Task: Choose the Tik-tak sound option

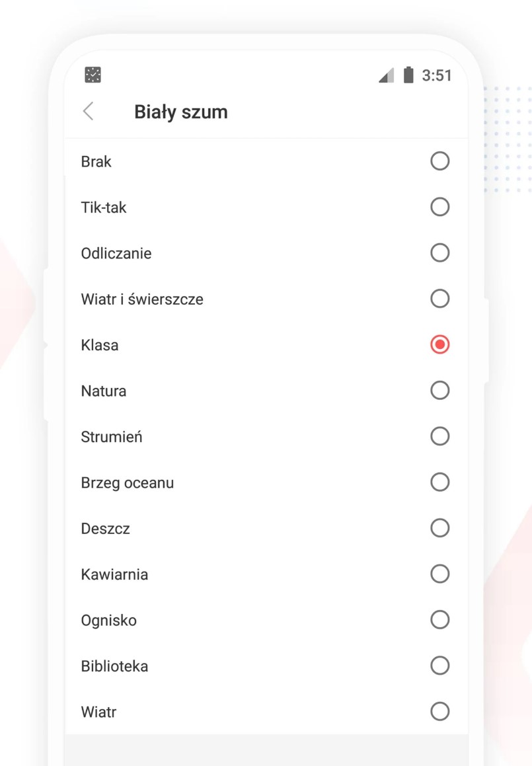Action: point(266,207)
